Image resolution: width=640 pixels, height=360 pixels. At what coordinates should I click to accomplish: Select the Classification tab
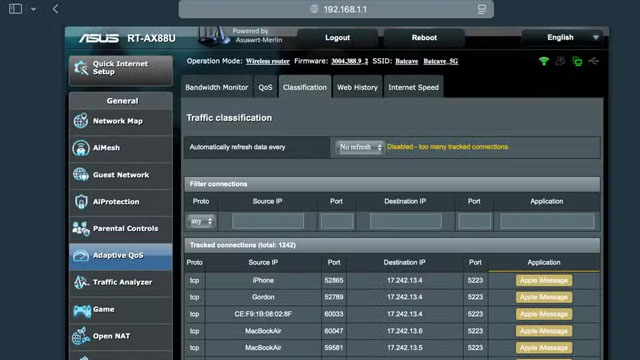tap(305, 87)
